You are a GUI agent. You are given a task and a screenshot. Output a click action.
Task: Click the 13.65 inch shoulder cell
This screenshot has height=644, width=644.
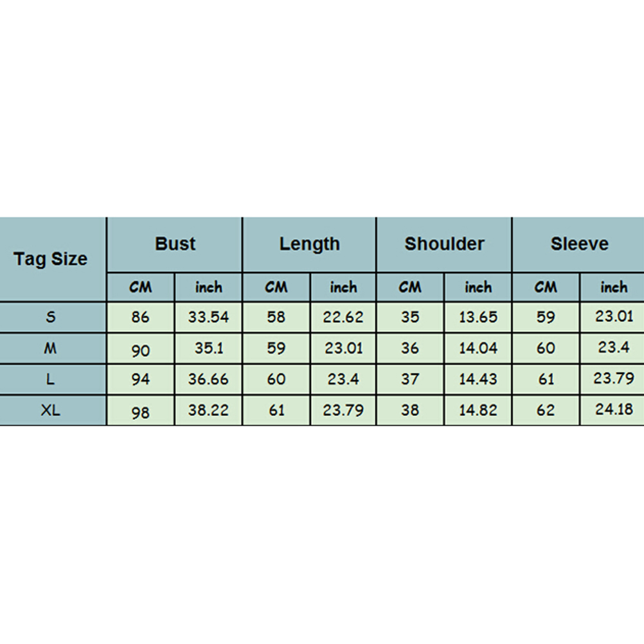pos(478,318)
